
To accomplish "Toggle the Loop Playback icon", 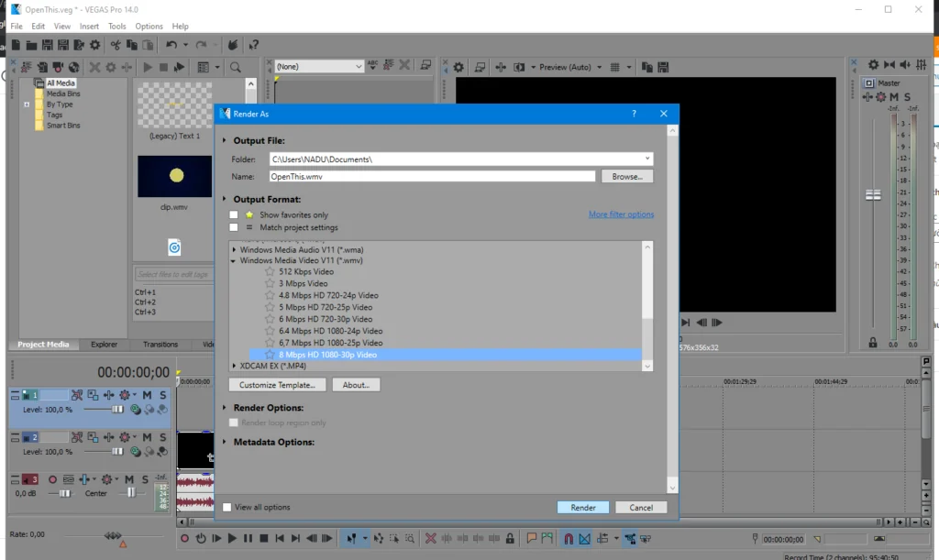I will click(201, 539).
